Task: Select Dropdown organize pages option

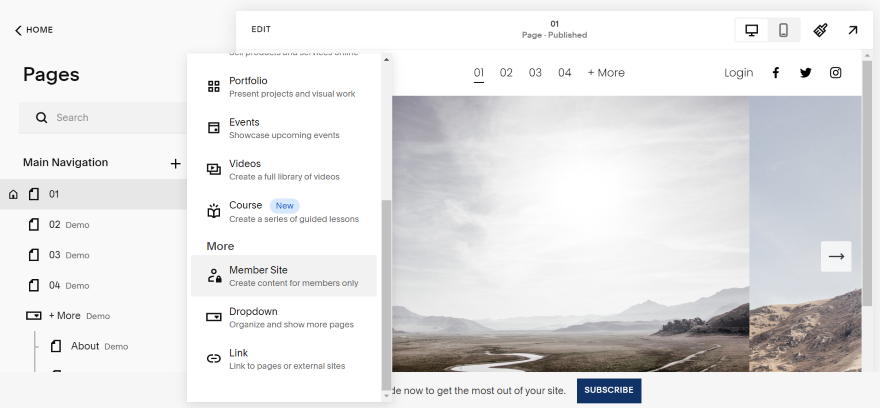Action: [283, 317]
